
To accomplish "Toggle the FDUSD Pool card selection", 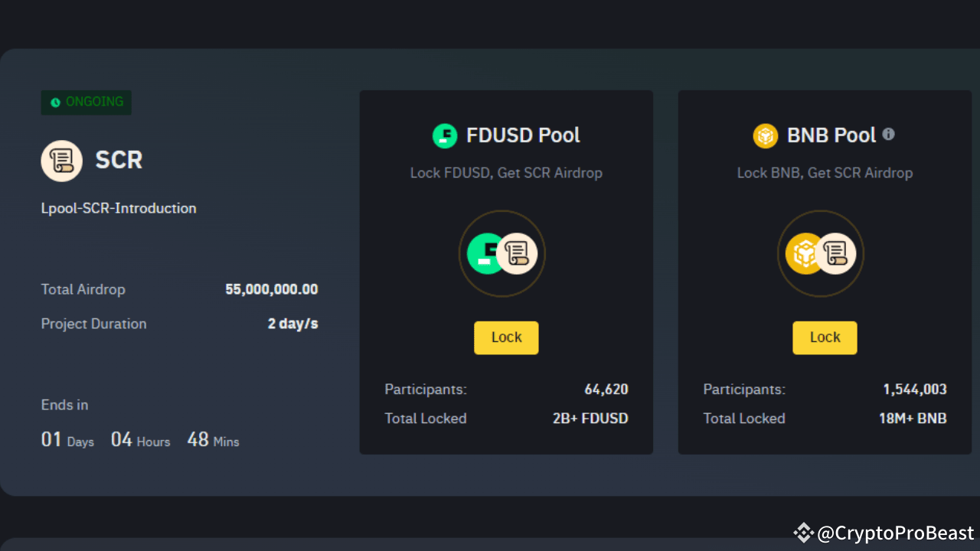I will click(506, 272).
